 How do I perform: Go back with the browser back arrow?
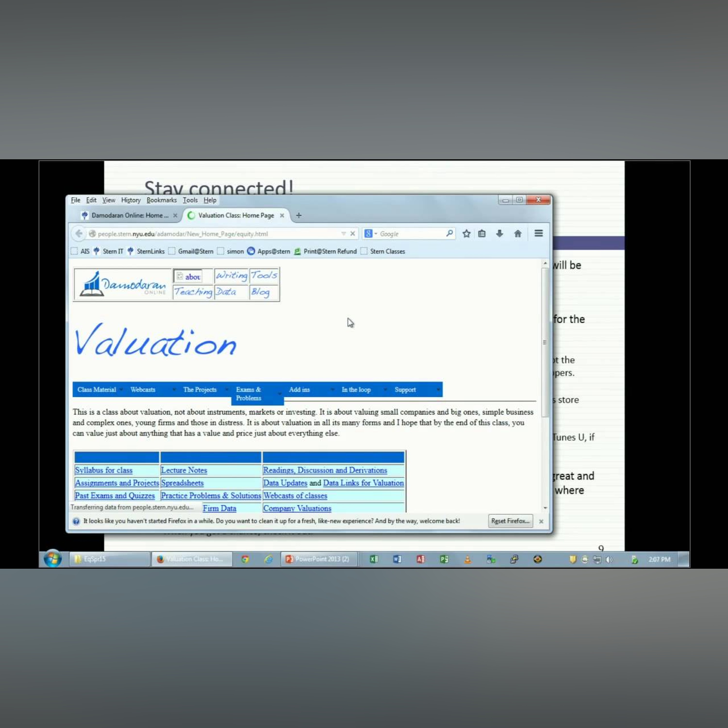(79, 234)
